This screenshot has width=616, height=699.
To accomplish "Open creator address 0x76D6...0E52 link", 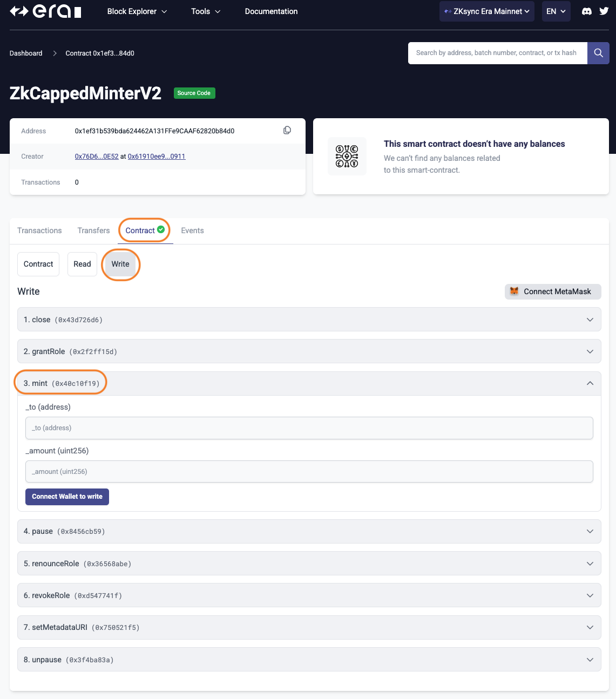I will click(x=97, y=157).
